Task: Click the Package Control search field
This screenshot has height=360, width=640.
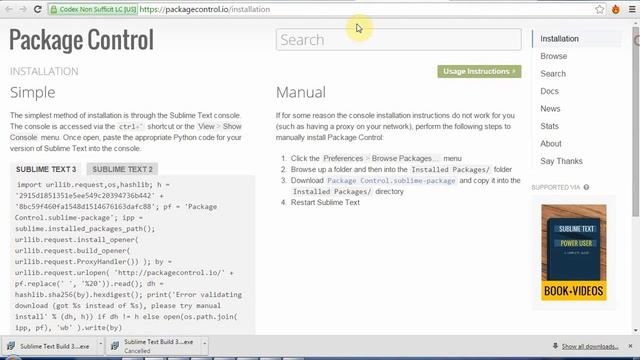Action: click(398, 40)
